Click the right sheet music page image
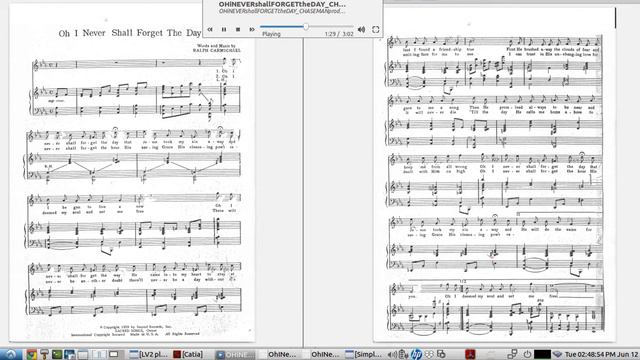The width and height of the screenshot is (640, 360). (494, 173)
